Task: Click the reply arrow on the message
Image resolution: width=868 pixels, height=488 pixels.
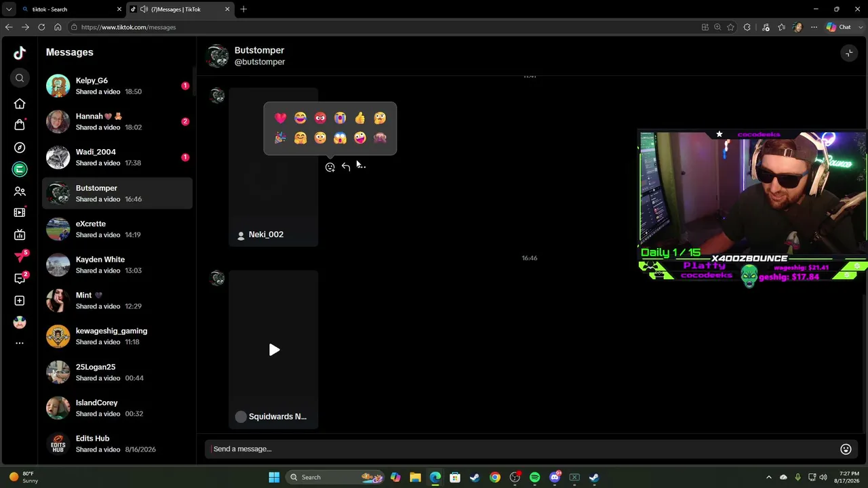Action: 346,167
